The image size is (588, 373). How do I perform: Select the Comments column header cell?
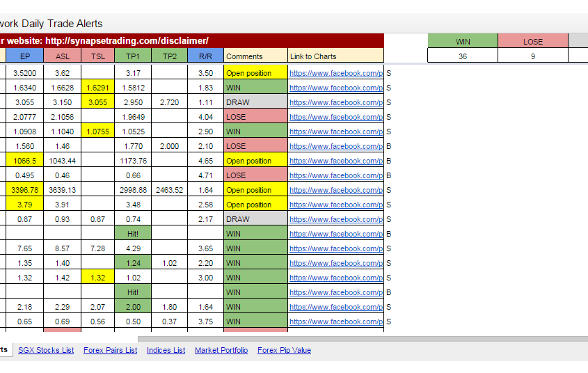click(x=255, y=56)
